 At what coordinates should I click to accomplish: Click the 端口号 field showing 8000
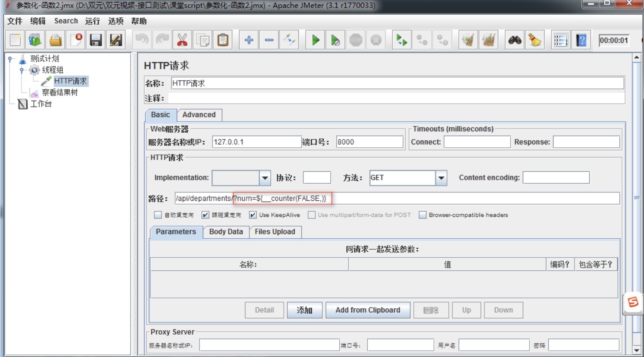click(x=370, y=142)
